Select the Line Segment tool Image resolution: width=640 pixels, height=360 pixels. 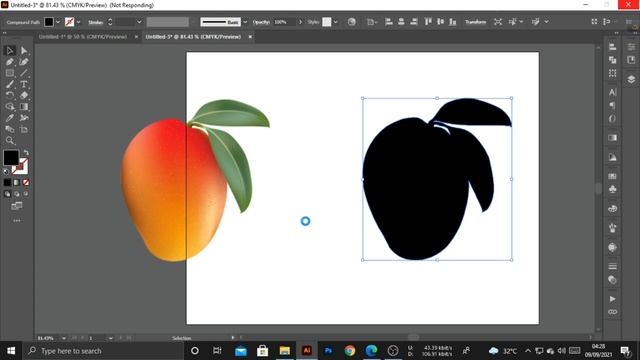point(24,73)
